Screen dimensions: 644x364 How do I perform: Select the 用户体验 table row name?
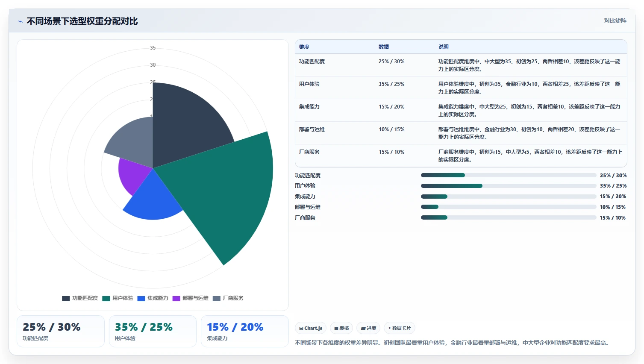(x=309, y=84)
